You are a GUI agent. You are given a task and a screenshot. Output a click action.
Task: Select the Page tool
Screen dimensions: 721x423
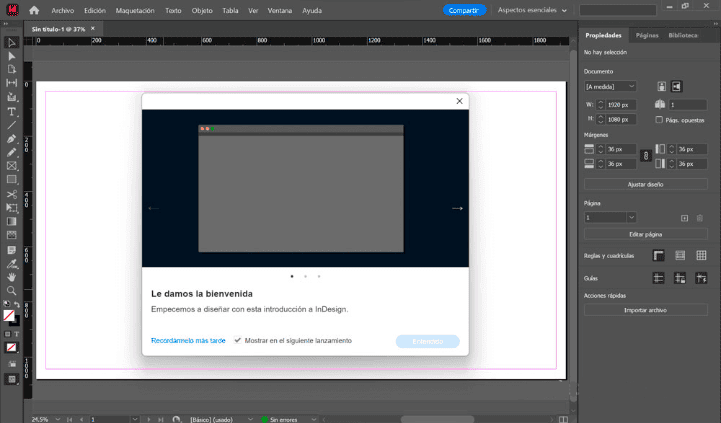pyautogui.click(x=11, y=69)
